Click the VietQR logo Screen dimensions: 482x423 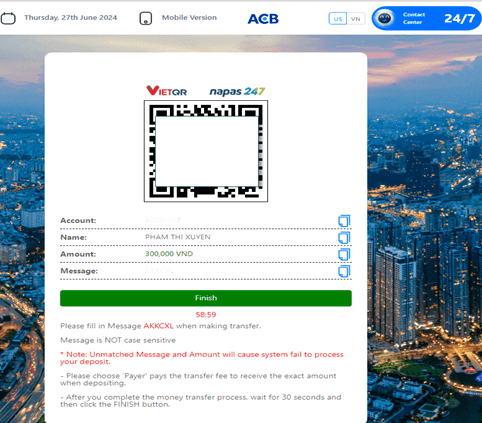167,91
